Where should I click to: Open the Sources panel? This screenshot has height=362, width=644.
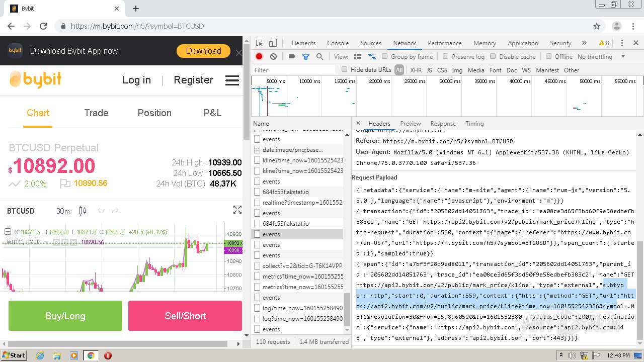(371, 43)
